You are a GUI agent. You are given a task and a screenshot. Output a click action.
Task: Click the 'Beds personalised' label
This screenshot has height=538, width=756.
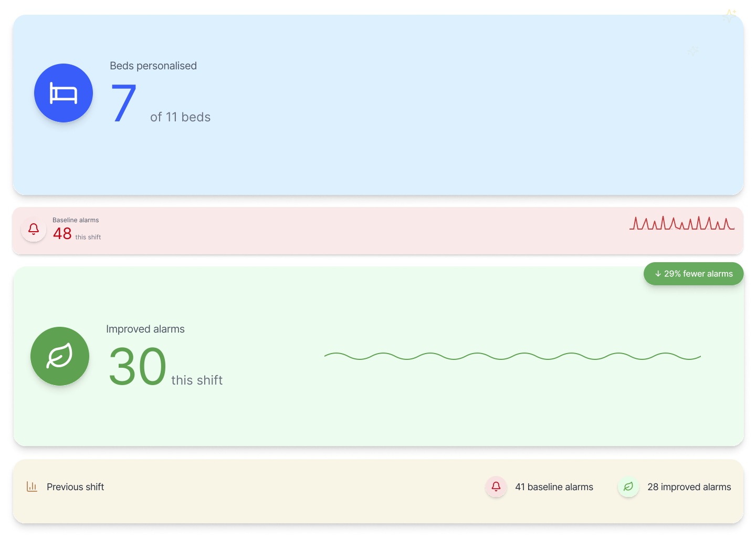click(153, 66)
